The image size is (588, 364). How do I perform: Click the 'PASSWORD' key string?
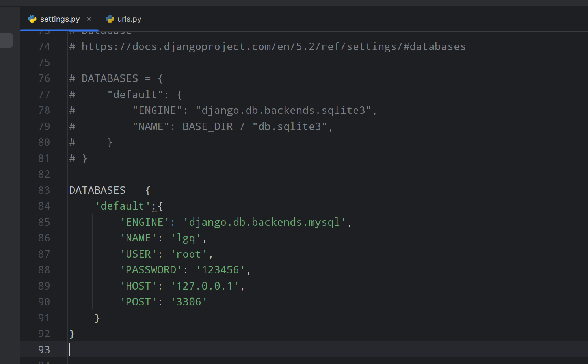151,270
